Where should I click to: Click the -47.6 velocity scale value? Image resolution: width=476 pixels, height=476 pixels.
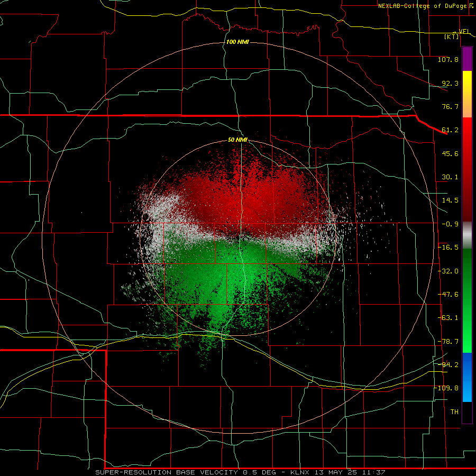(x=448, y=295)
